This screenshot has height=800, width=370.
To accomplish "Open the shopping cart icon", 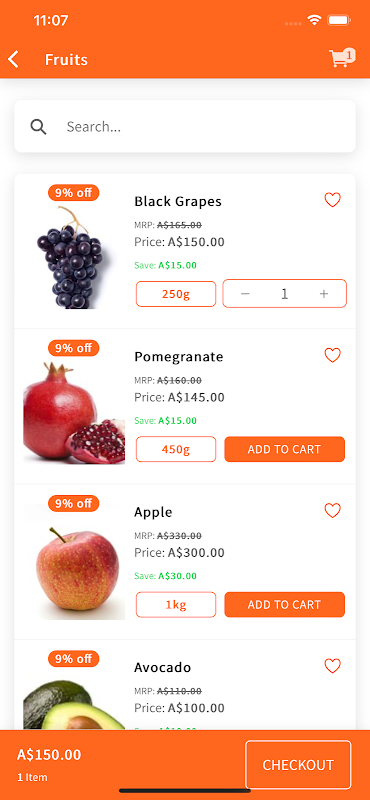I will (341, 58).
